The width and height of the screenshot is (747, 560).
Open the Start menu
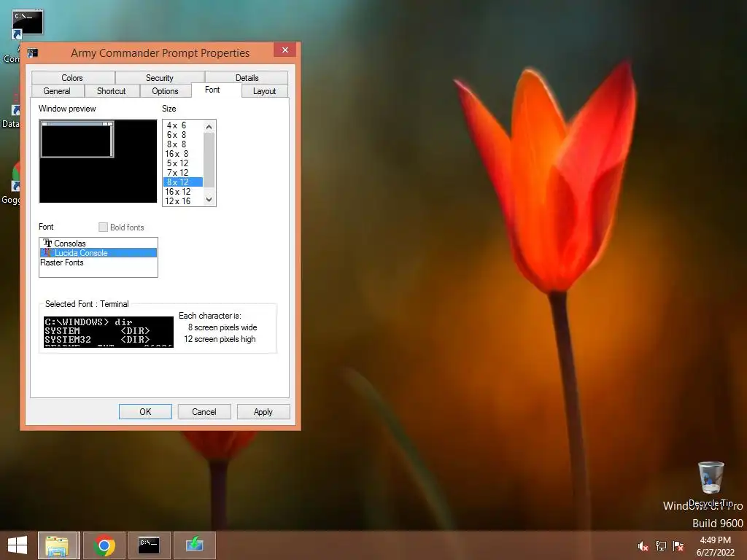pos(18,545)
